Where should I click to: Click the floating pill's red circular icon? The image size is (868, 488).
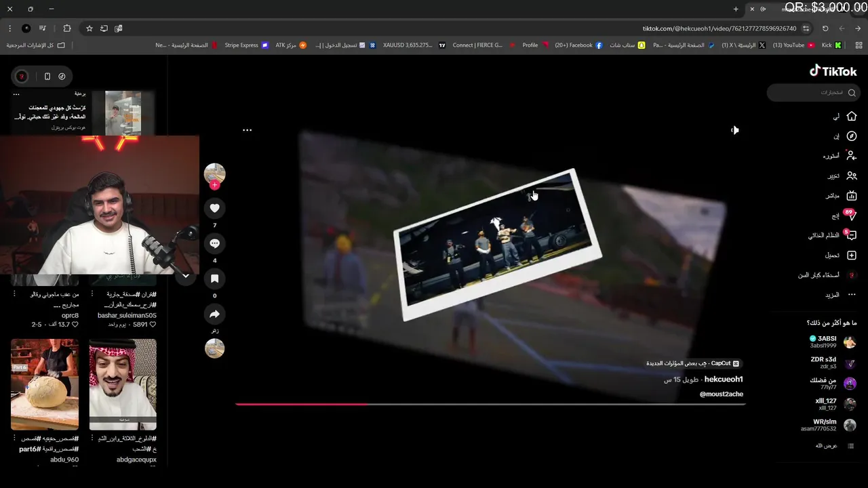click(x=22, y=77)
